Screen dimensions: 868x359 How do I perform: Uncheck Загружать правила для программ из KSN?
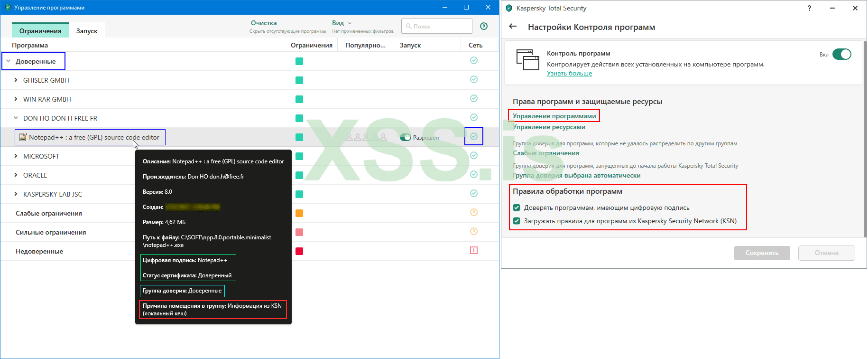pyautogui.click(x=517, y=221)
